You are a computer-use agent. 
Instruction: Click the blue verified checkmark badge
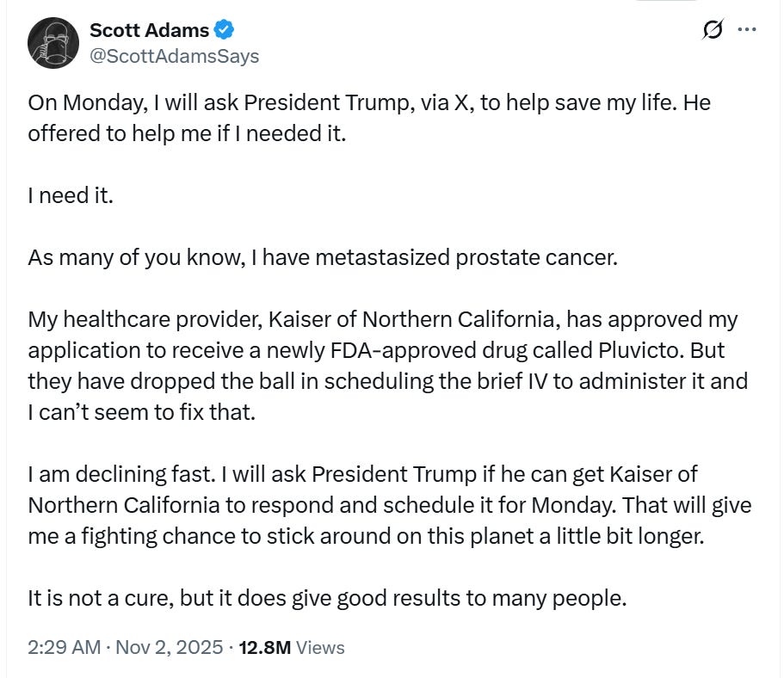pos(225,30)
